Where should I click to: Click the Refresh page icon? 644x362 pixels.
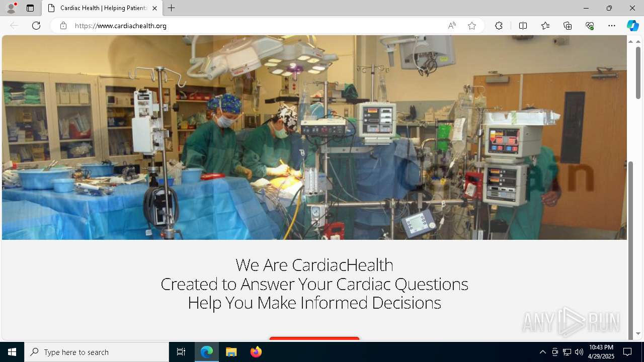(36, 26)
